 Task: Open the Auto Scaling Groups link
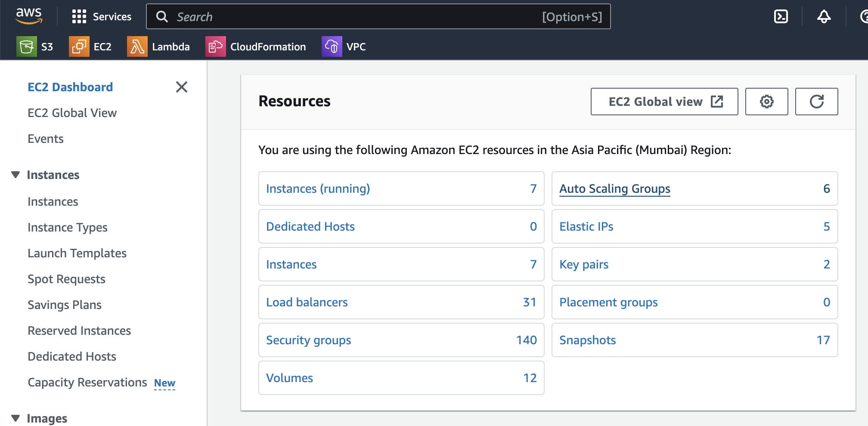pos(614,188)
